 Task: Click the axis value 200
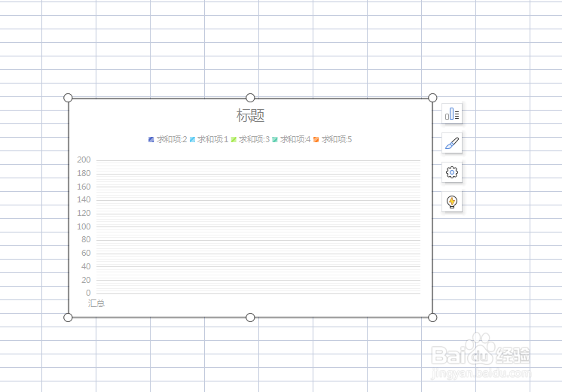(84, 160)
